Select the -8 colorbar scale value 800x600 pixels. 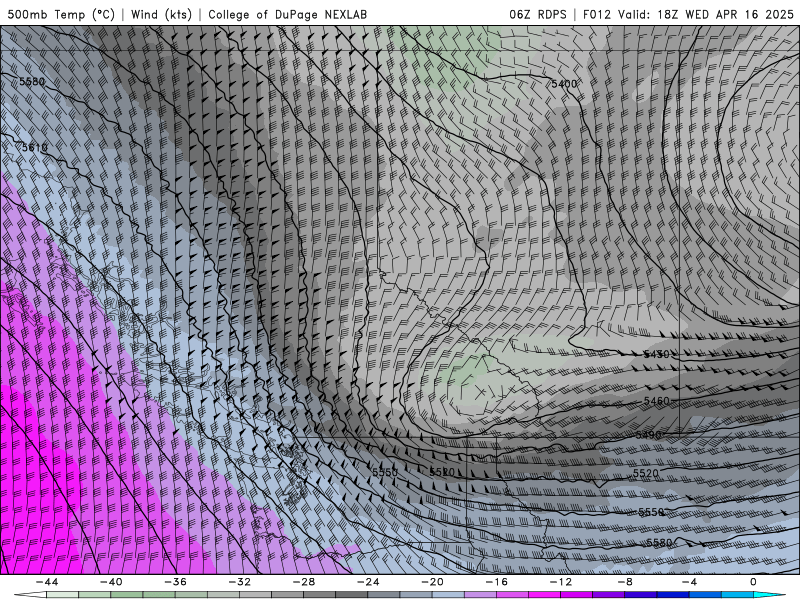point(625,582)
